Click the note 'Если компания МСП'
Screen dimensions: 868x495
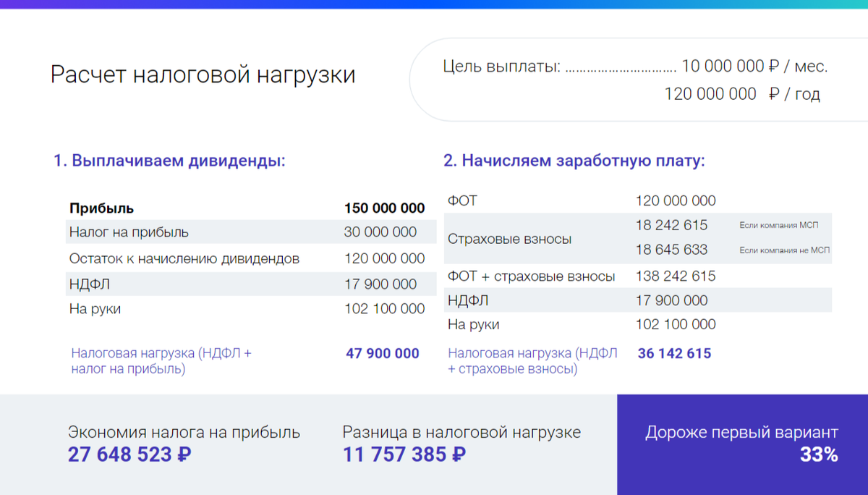click(779, 226)
